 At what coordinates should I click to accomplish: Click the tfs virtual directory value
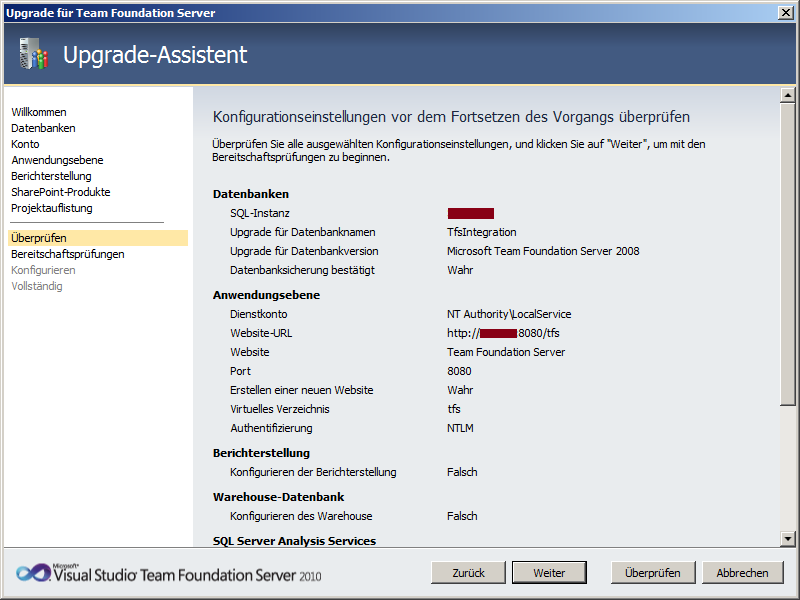point(454,409)
